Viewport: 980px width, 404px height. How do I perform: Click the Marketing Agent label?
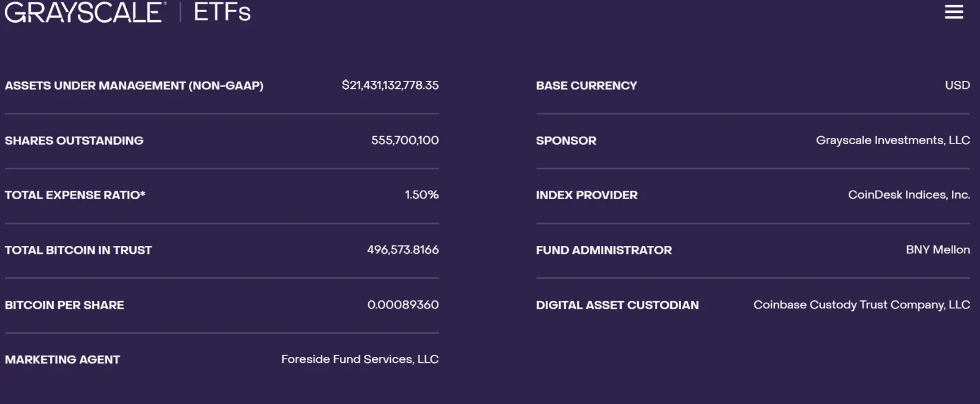pos(62,359)
